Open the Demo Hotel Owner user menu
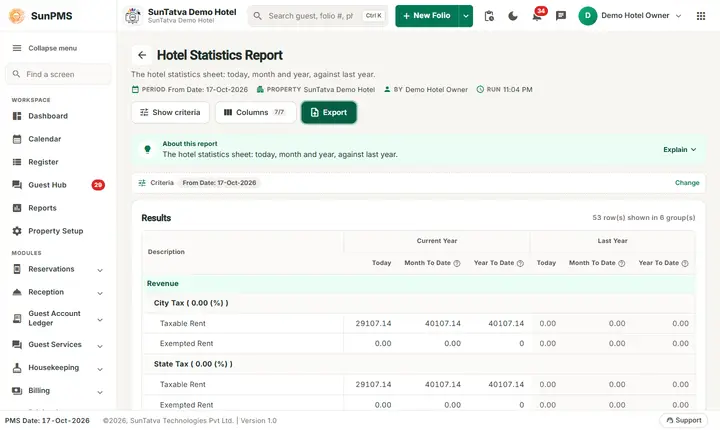 click(630, 16)
